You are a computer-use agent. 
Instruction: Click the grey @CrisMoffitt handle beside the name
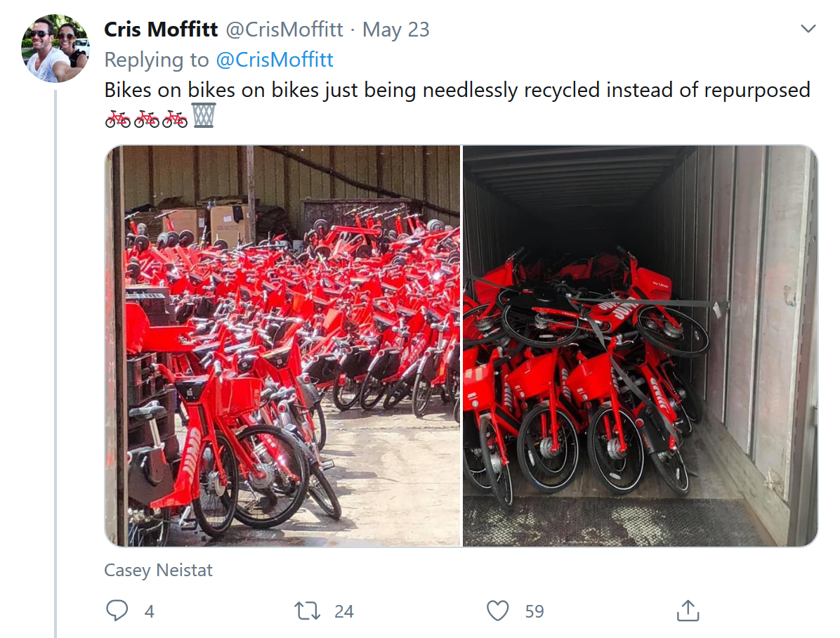(284, 30)
